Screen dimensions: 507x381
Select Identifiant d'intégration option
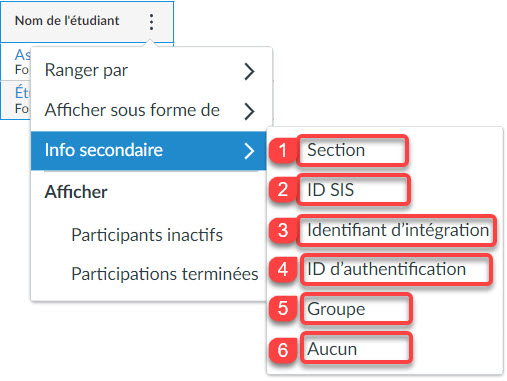[398, 230]
